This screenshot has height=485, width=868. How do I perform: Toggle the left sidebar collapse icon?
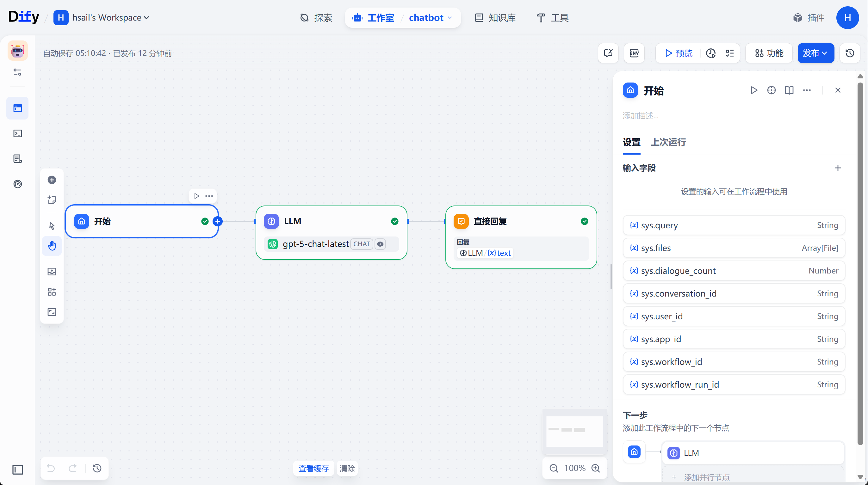point(17,470)
